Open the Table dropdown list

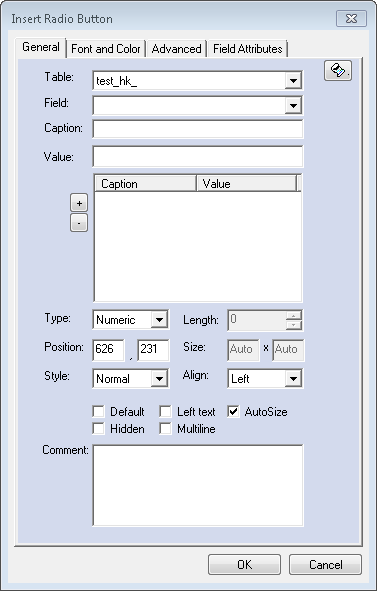tap(293, 81)
